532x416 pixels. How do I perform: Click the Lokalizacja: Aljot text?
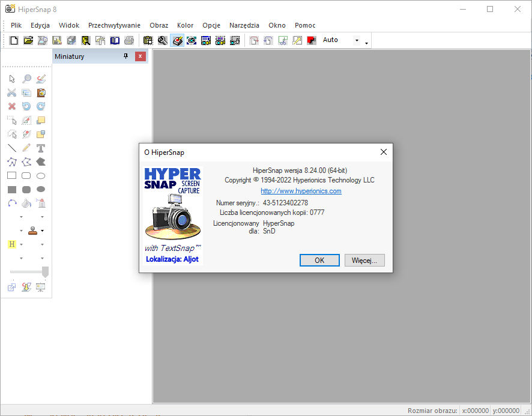click(172, 259)
